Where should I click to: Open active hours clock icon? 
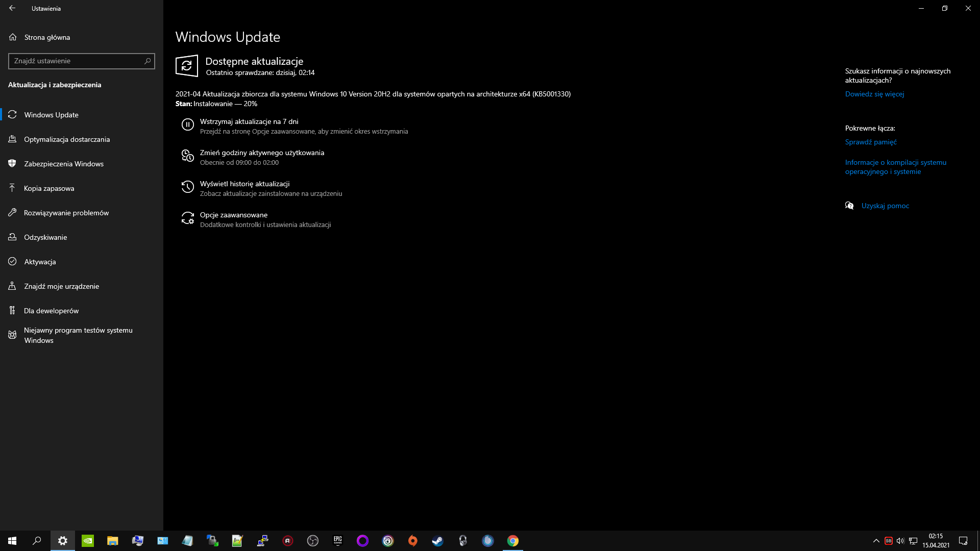(x=187, y=156)
